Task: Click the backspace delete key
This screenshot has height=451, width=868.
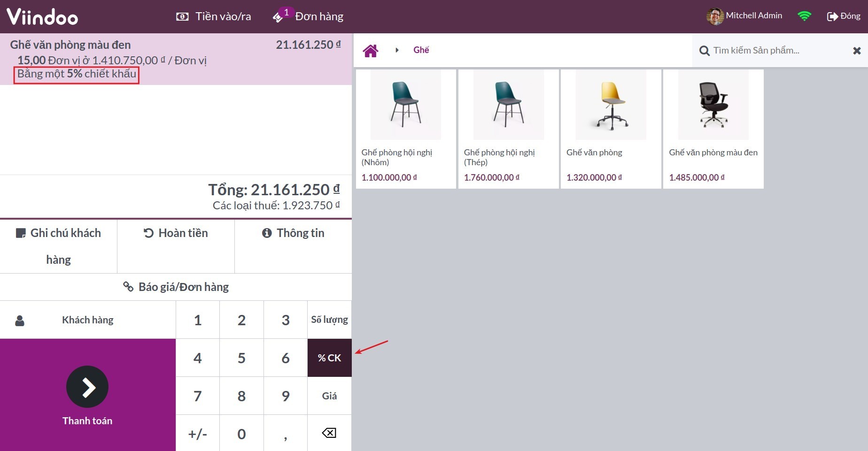Action: [x=330, y=433]
